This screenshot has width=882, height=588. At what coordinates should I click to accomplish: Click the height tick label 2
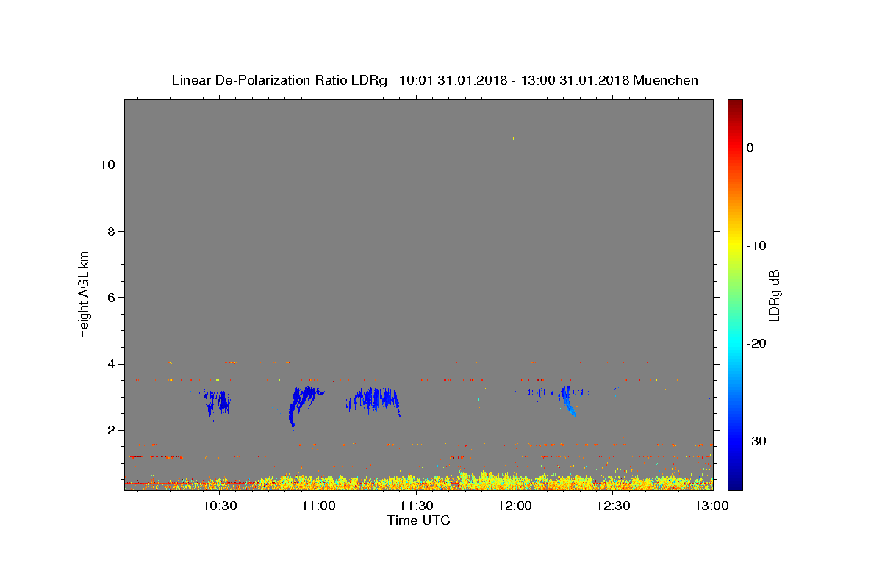tap(110, 430)
